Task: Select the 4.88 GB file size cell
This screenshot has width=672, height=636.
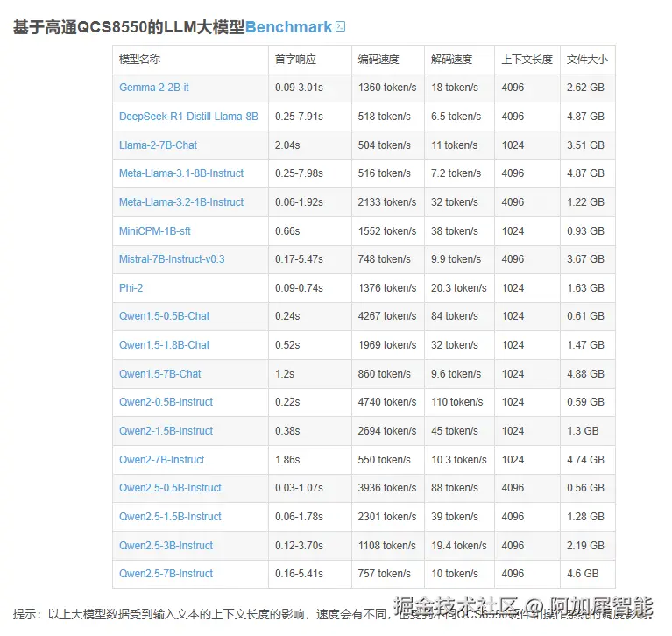Action: coord(588,374)
